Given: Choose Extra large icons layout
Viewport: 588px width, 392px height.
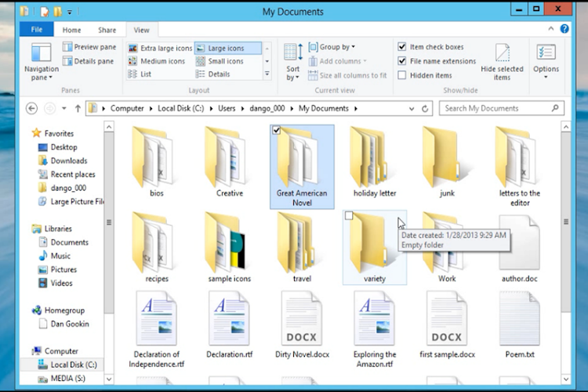Looking at the screenshot, I should coord(160,48).
